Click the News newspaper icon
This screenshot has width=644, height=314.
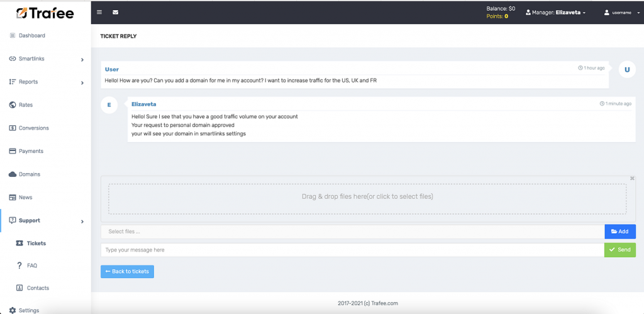(13, 198)
